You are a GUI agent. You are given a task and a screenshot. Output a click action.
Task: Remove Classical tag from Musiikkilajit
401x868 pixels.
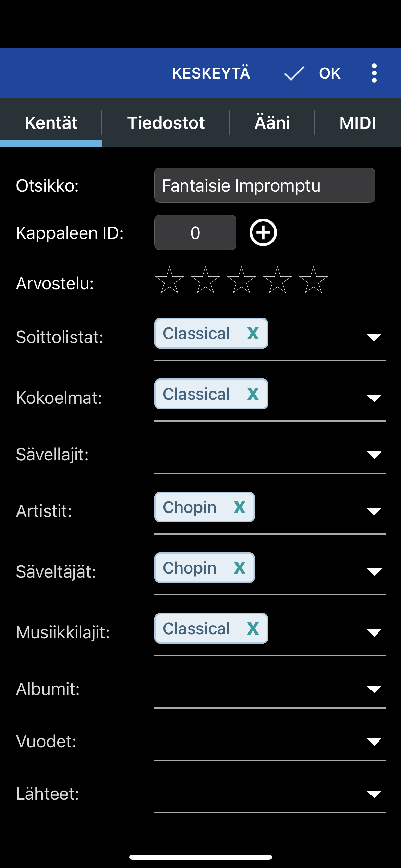click(253, 628)
